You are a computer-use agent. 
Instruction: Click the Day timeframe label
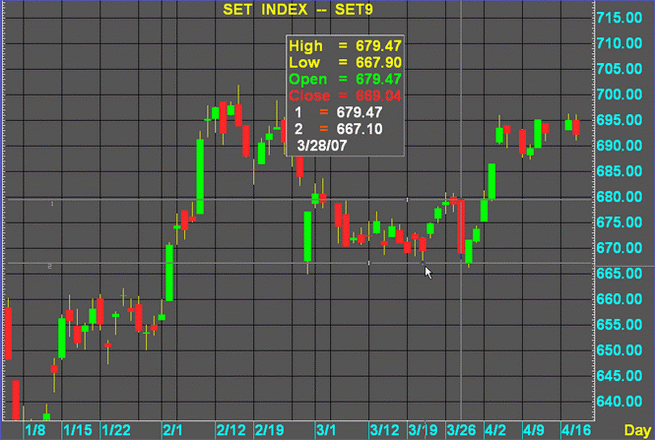(x=638, y=430)
